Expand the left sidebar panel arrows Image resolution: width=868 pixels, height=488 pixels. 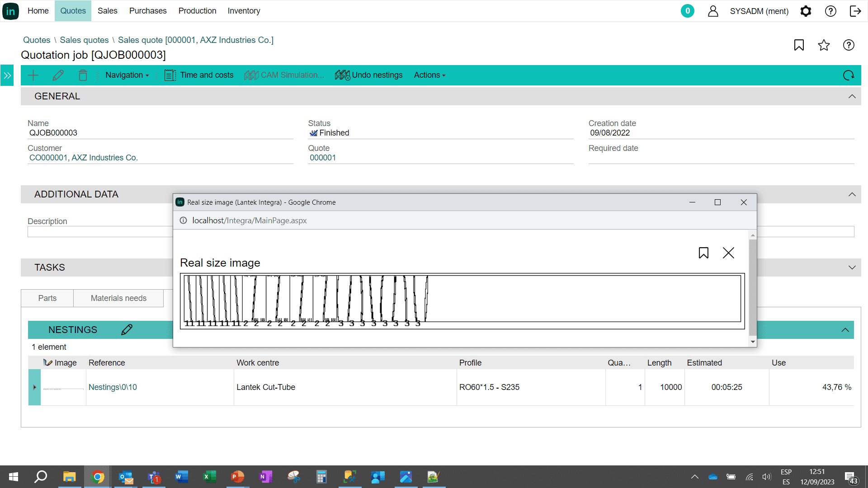click(x=7, y=75)
